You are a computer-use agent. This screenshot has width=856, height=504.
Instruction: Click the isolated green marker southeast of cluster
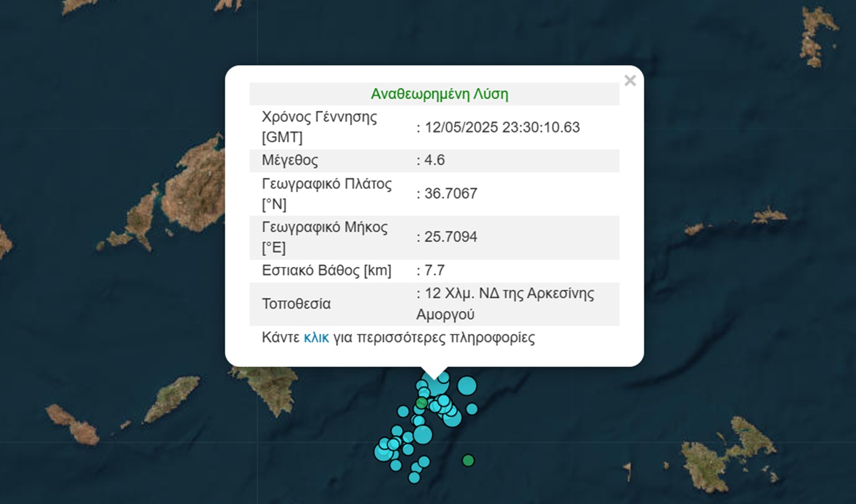point(468,460)
